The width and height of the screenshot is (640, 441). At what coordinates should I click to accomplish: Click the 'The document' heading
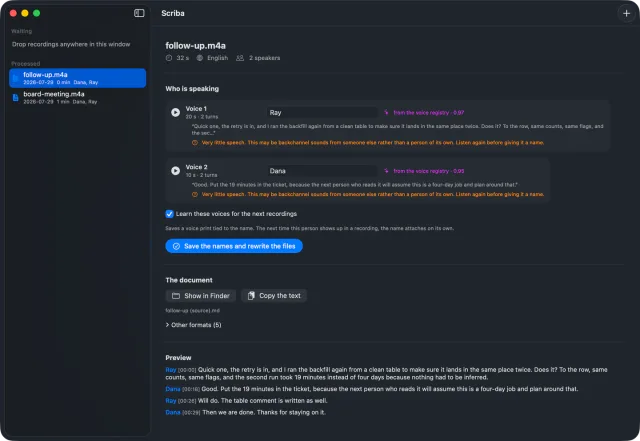tap(189, 280)
